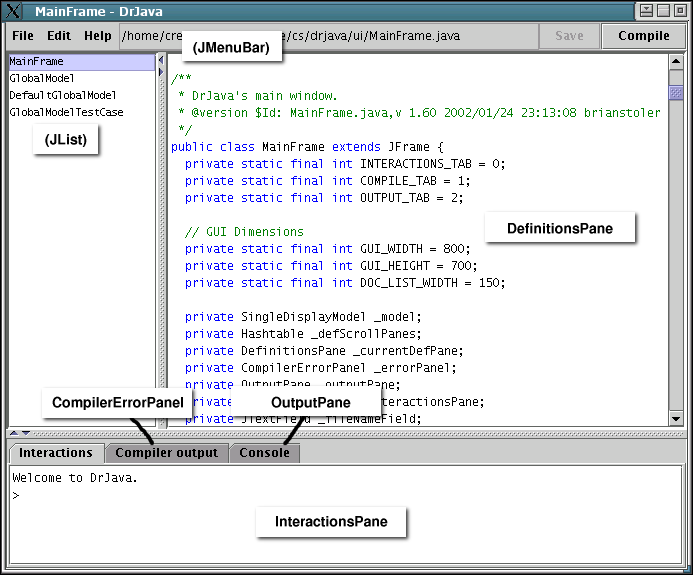Click the editor scrollbar up arrow
693x575 pixels.
[x=676, y=61]
